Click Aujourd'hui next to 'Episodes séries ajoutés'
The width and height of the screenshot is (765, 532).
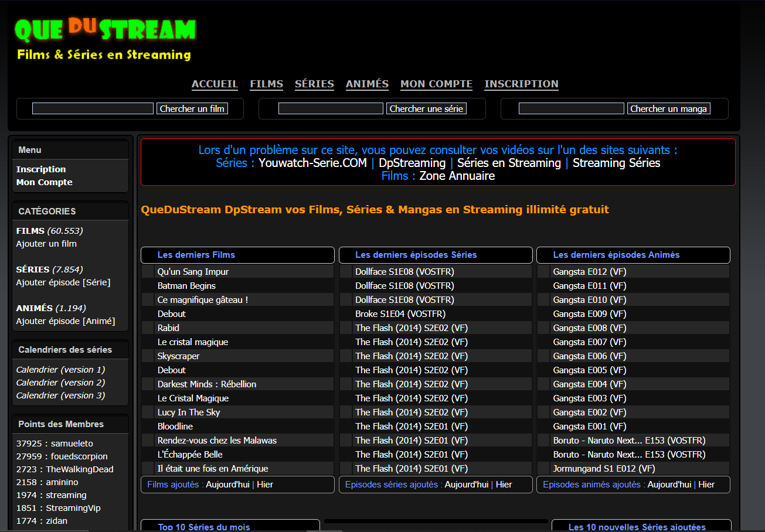point(467,485)
